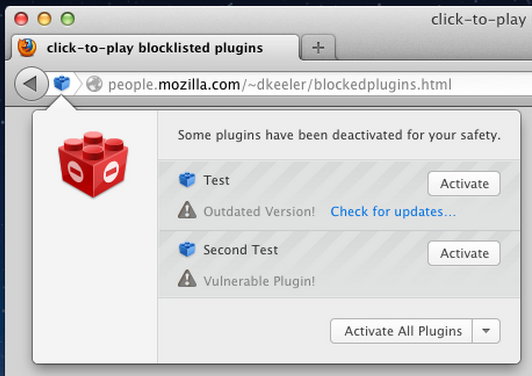Go back with the back arrow button
The image size is (532, 376).
[31, 83]
